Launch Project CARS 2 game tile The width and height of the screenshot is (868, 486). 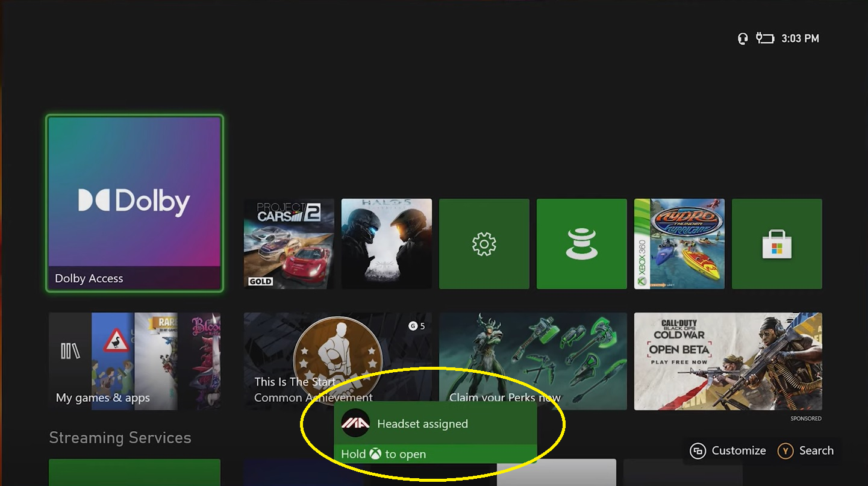point(289,244)
